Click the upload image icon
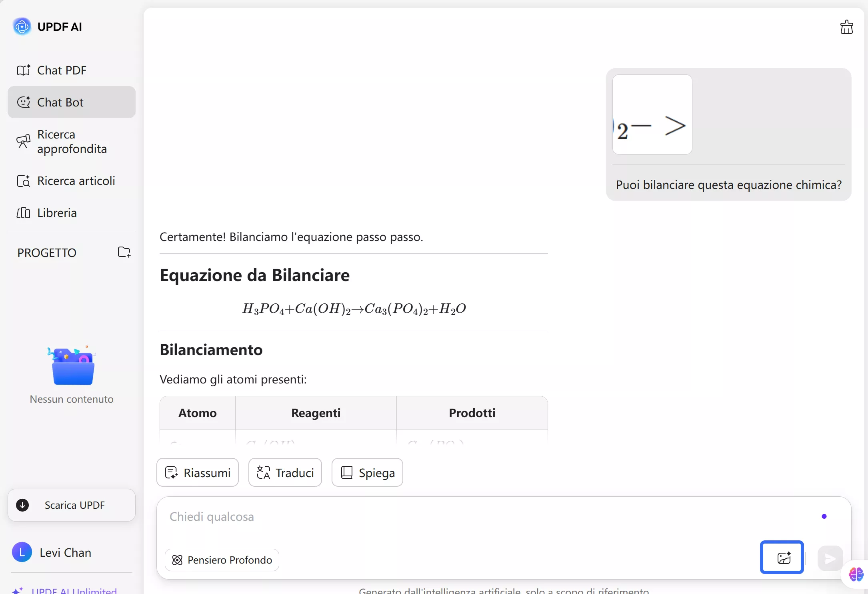 (x=782, y=558)
